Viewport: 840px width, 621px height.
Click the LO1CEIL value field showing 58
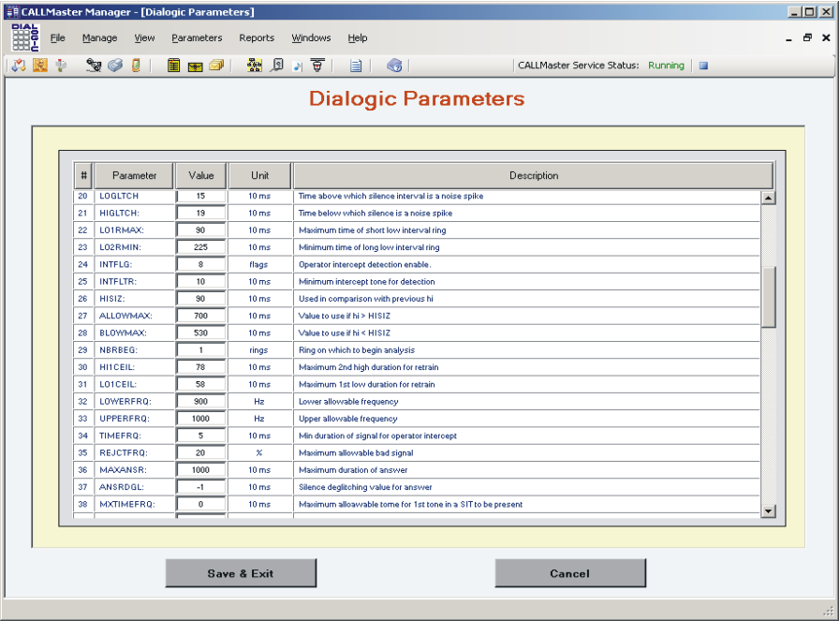201,385
